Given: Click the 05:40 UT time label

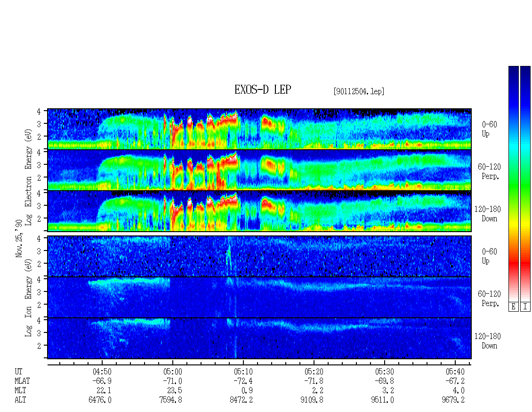Looking at the screenshot, I should [x=455, y=372].
